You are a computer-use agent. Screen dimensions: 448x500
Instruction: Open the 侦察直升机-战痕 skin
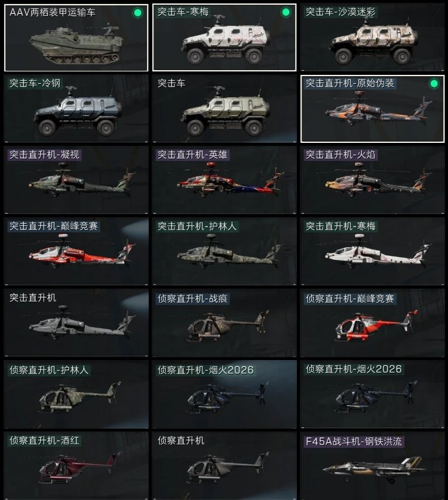click(x=224, y=323)
